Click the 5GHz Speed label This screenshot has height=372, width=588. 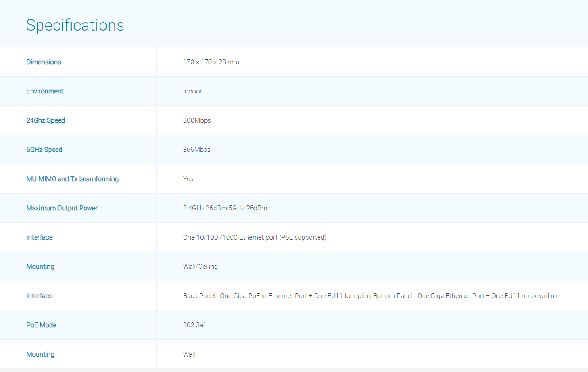point(44,150)
